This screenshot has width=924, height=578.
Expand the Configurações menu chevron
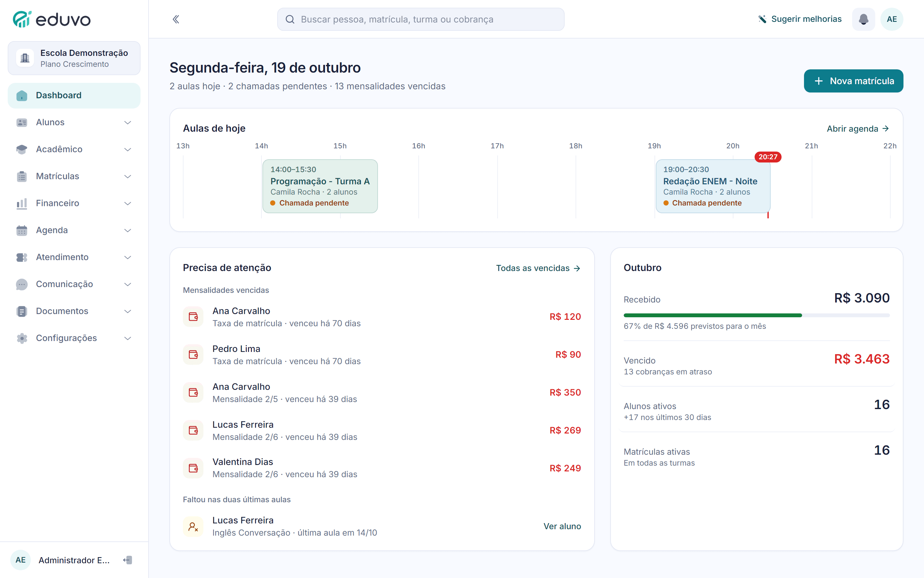[128, 338]
